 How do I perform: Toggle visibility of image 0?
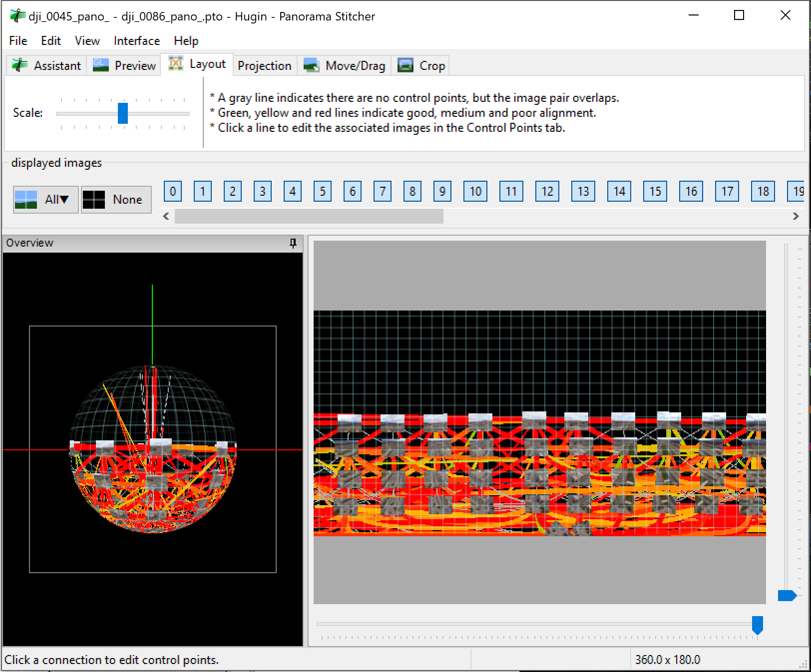pos(173,191)
